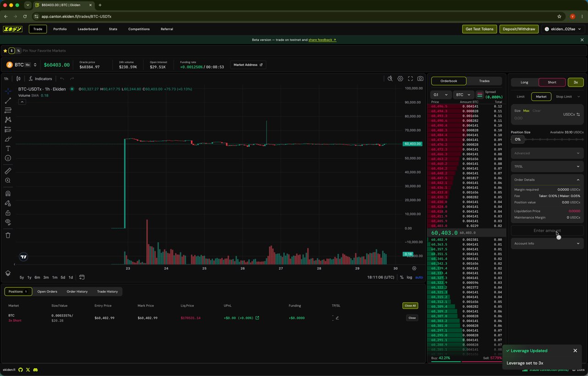Click the Get Test Tokens button
The width and height of the screenshot is (588, 376).
pyautogui.click(x=480, y=29)
